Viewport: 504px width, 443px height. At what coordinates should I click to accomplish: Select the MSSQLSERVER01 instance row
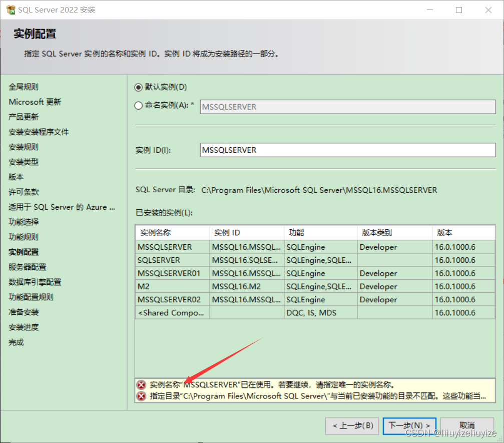315,274
